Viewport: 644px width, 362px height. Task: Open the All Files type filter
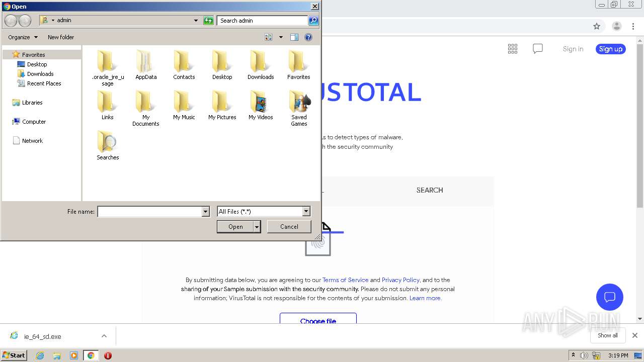click(x=264, y=212)
